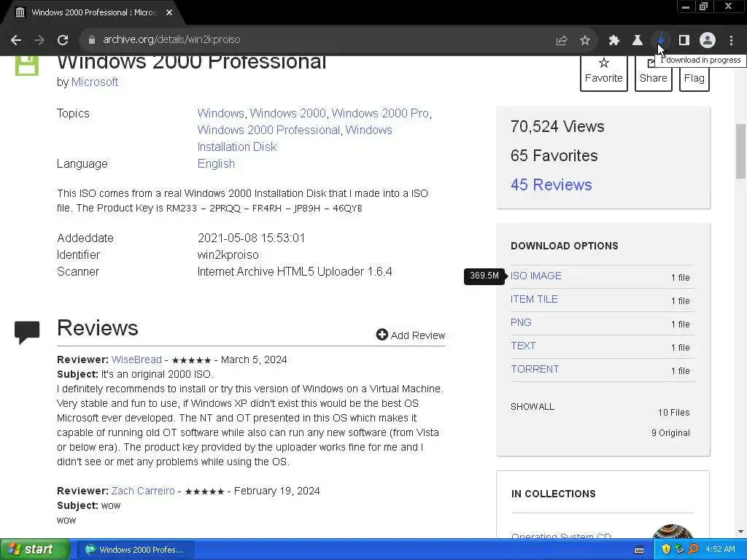This screenshot has height=560, width=747.
Task: Click the Operating System CD collection thumbnail
Action: point(673,532)
